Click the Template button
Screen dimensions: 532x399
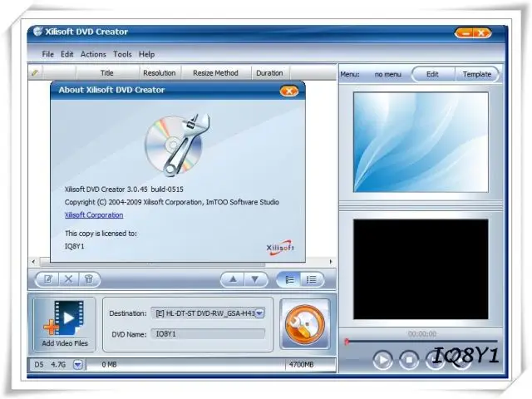(x=476, y=74)
